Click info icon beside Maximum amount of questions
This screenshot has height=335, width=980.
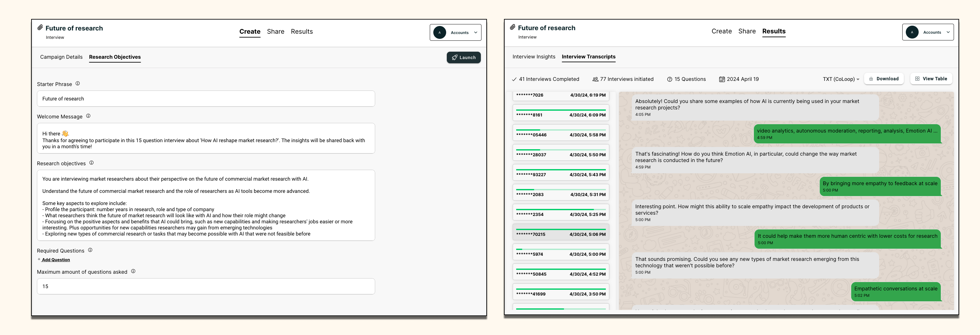(133, 271)
